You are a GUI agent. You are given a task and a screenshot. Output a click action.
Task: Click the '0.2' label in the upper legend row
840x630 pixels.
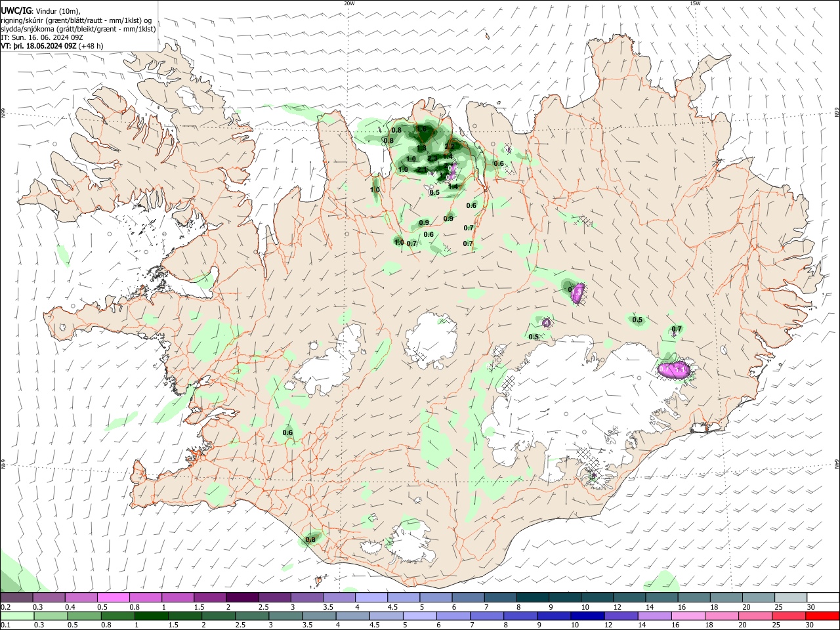point(5,607)
